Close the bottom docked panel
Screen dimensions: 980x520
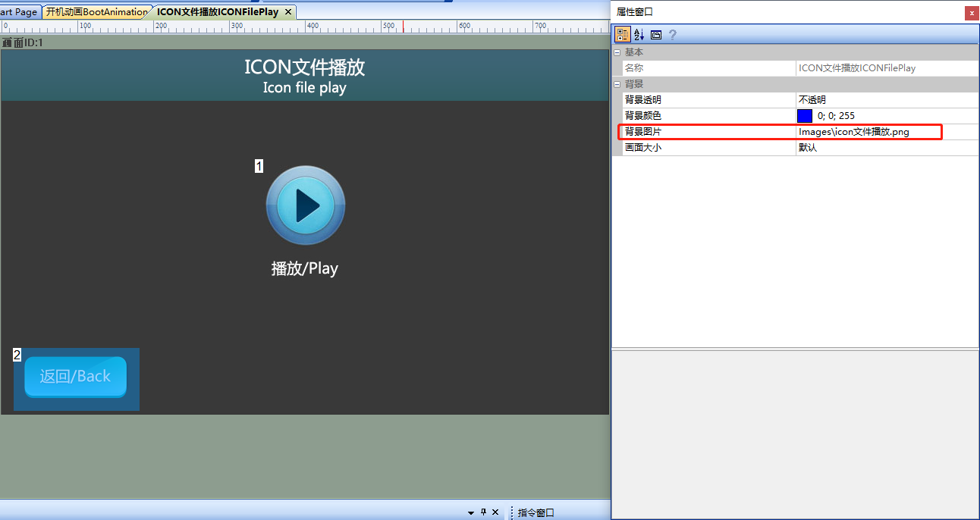click(495, 512)
